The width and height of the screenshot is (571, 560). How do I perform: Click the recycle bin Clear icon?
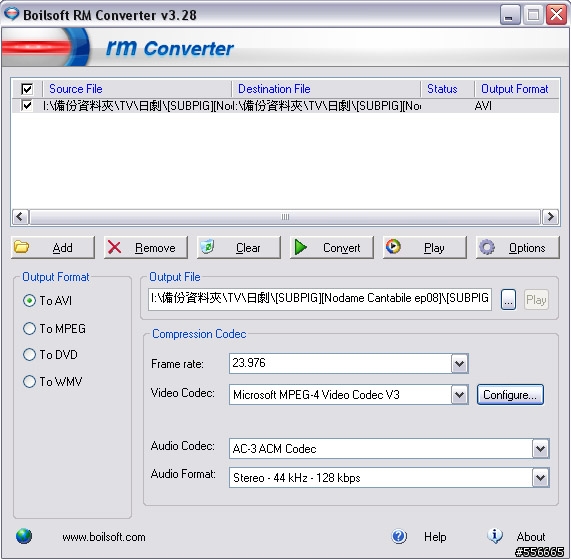click(x=207, y=247)
